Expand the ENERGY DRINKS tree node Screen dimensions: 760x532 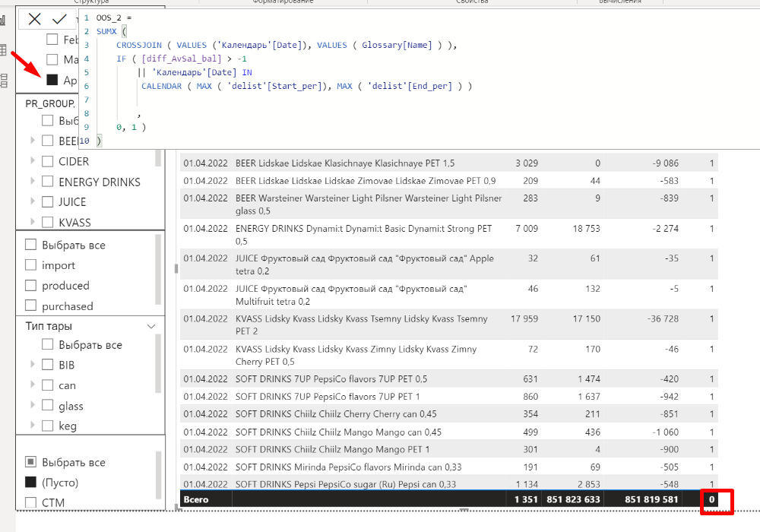point(33,181)
